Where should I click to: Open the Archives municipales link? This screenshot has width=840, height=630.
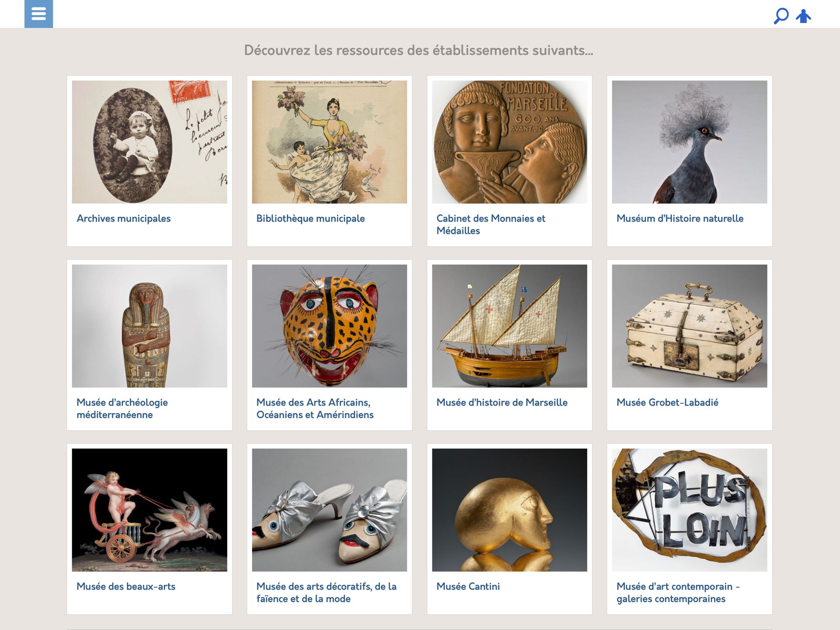click(123, 218)
